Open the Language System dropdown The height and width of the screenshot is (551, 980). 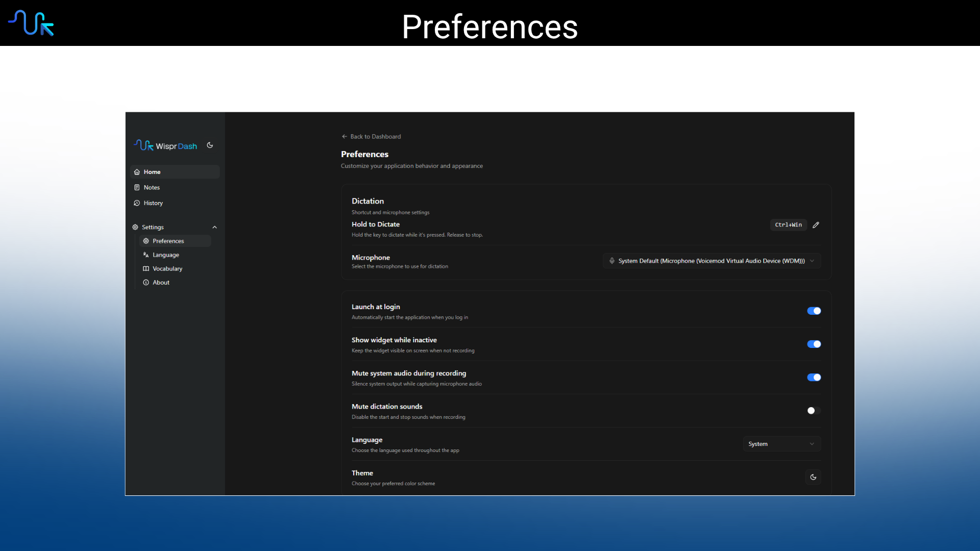(x=781, y=444)
